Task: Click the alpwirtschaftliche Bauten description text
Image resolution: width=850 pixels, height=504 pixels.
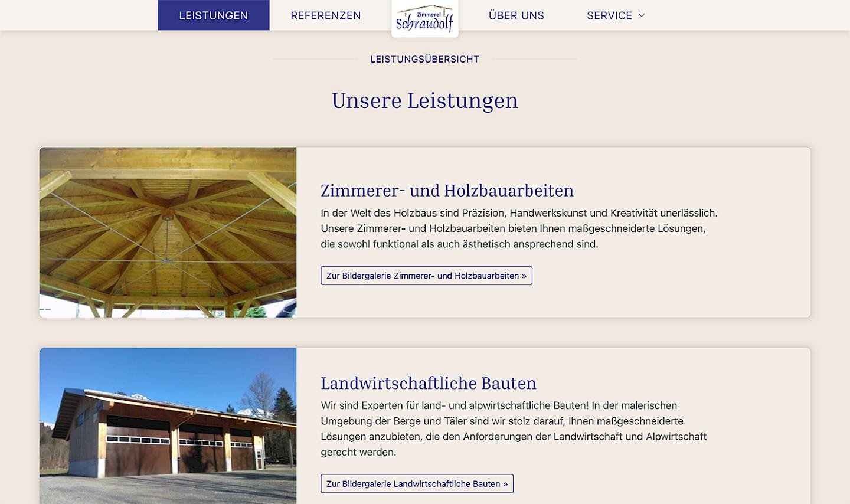Action: coord(513,428)
